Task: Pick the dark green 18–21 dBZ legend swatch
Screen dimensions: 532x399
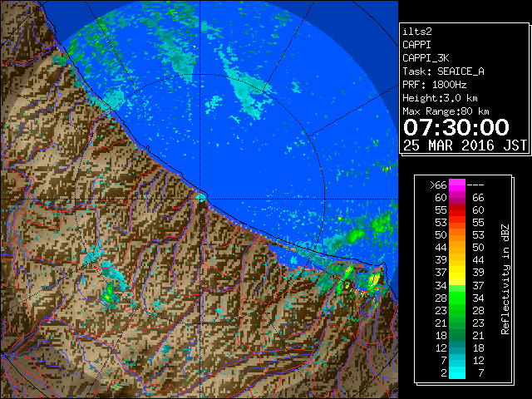Action: coord(457,335)
